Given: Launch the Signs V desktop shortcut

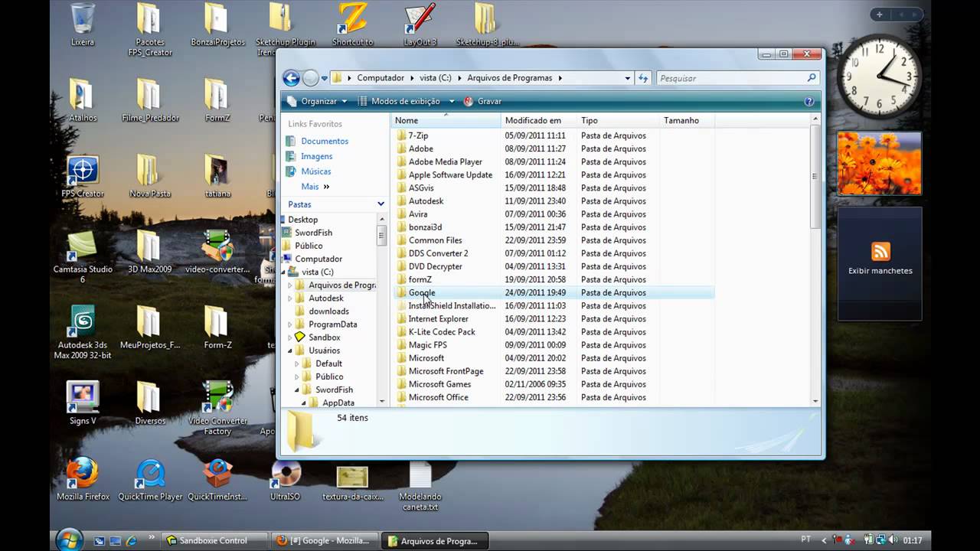Looking at the screenshot, I should [x=83, y=403].
